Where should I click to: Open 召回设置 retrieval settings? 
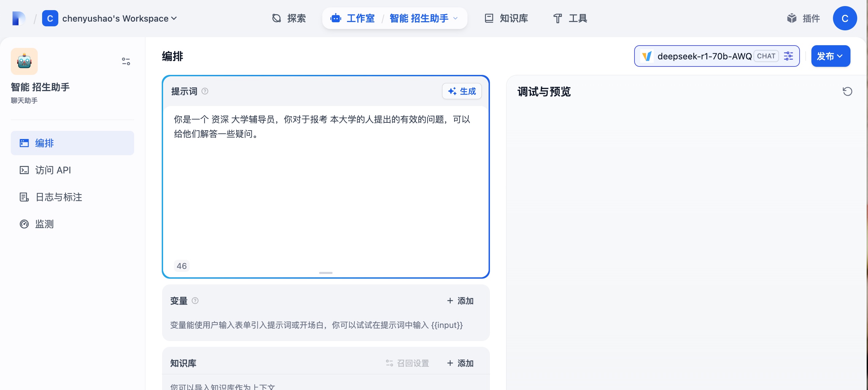click(x=408, y=363)
